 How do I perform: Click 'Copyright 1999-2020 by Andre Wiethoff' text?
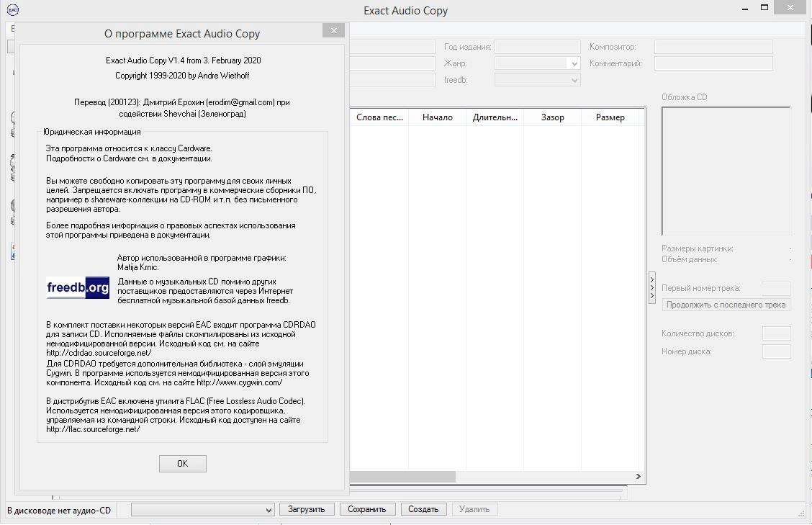coord(182,76)
